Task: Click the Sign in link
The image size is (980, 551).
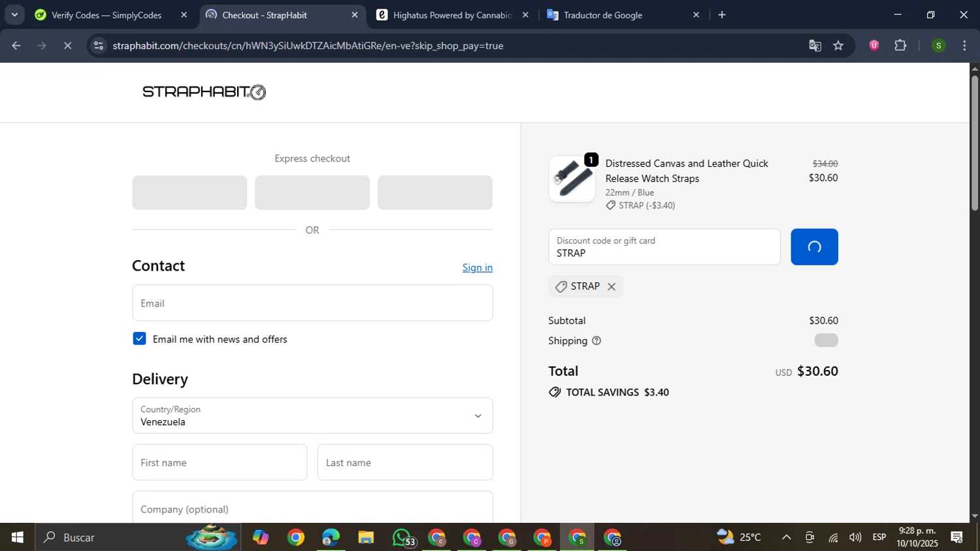Action: (478, 267)
